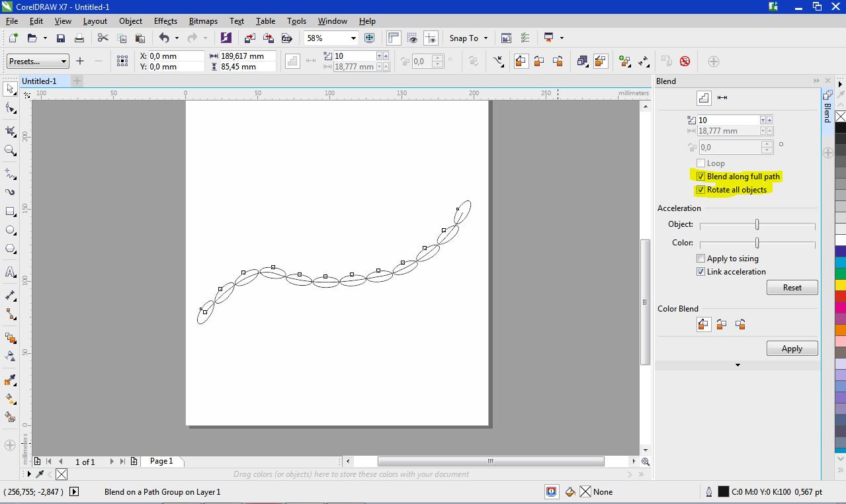Click the Import icon in toolbar
Viewport: 846px width, 504px height.
[x=249, y=38]
